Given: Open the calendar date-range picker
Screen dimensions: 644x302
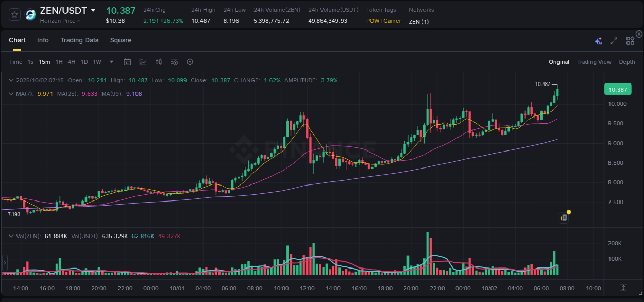Looking at the screenshot, I should (x=127, y=62).
